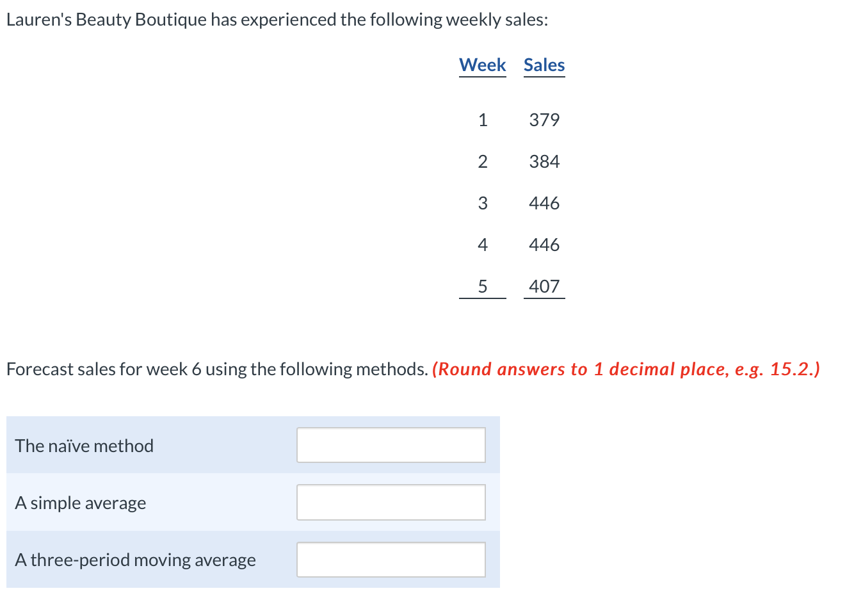Click the 'The naïve method' label

(x=85, y=446)
